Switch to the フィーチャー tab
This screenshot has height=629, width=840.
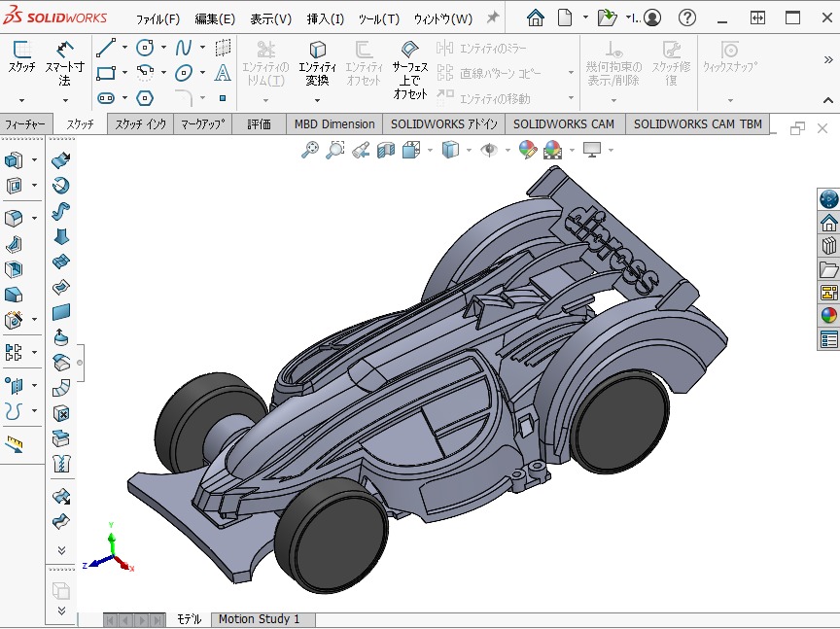point(25,124)
